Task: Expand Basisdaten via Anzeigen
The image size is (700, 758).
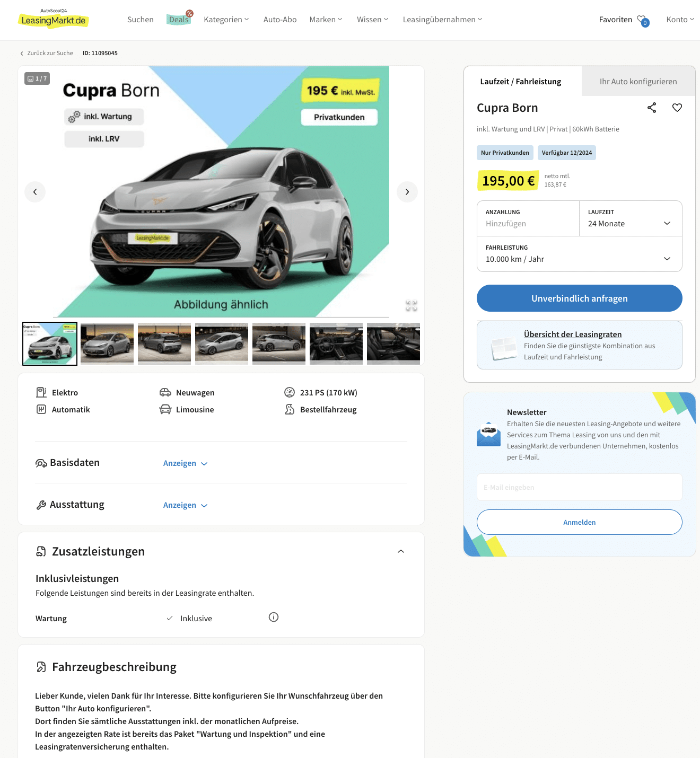Action: [x=185, y=463]
